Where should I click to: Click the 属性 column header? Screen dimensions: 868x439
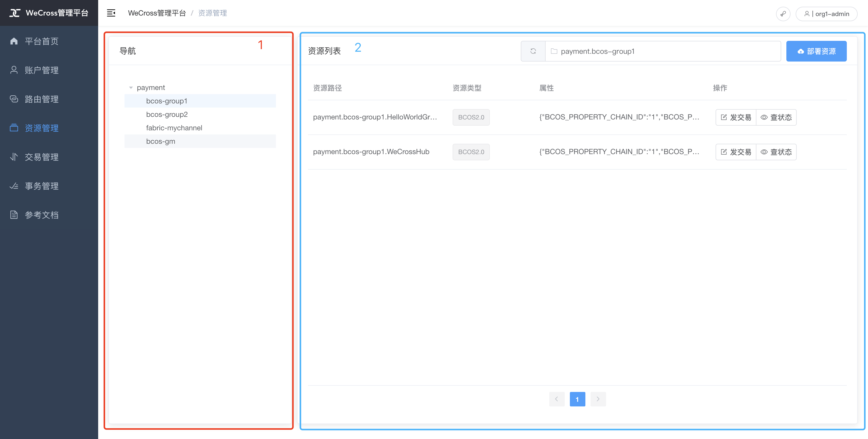(x=547, y=88)
